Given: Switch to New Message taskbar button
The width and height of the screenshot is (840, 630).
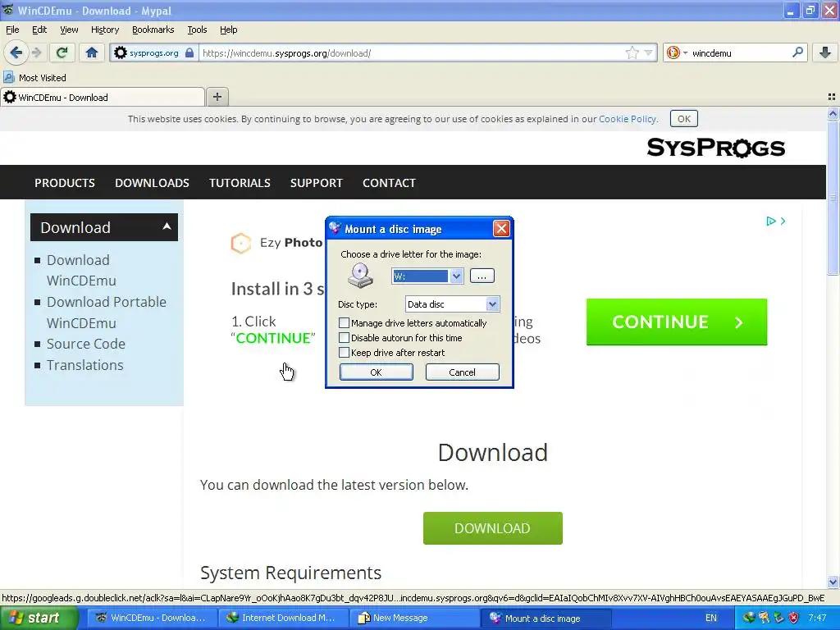Looking at the screenshot, I should click(x=414, y=618).
